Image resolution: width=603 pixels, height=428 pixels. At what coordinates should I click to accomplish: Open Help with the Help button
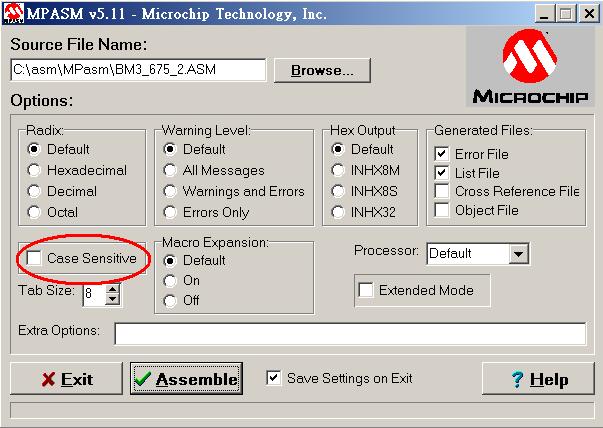(538, 378)
